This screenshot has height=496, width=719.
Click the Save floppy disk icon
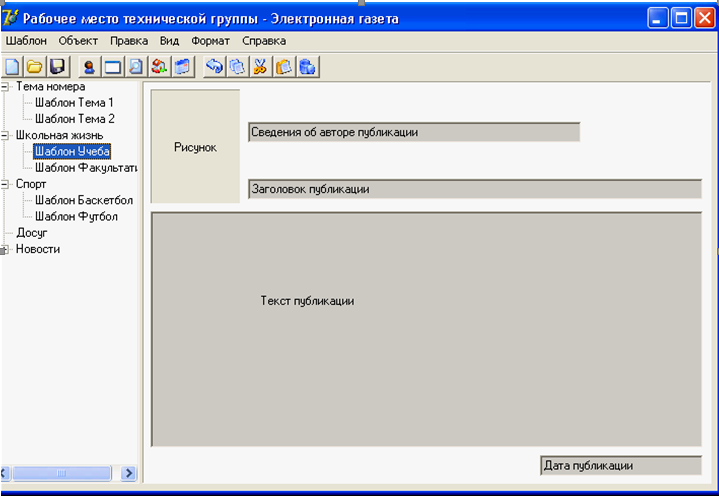58,67
